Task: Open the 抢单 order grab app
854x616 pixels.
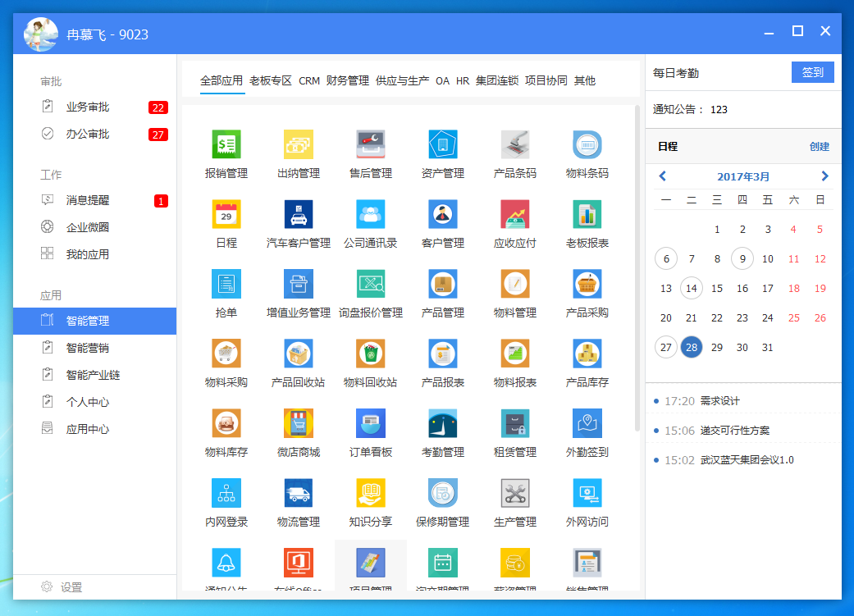Action: click(x=226, y=285)
